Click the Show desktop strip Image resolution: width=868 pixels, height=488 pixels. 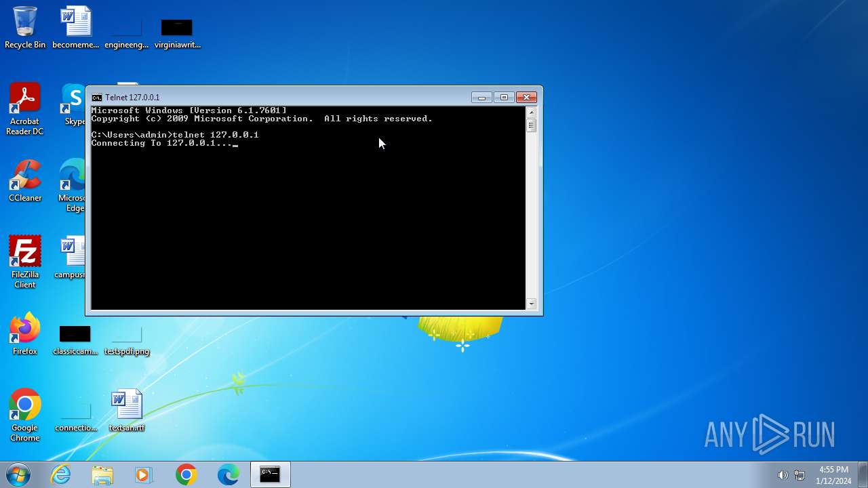[863, 474]
